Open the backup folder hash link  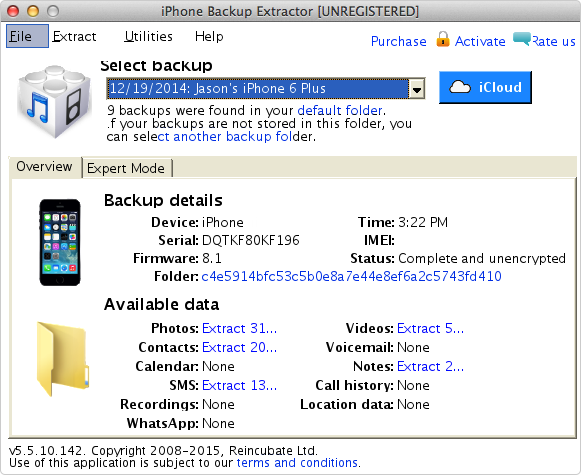(351, 276)
